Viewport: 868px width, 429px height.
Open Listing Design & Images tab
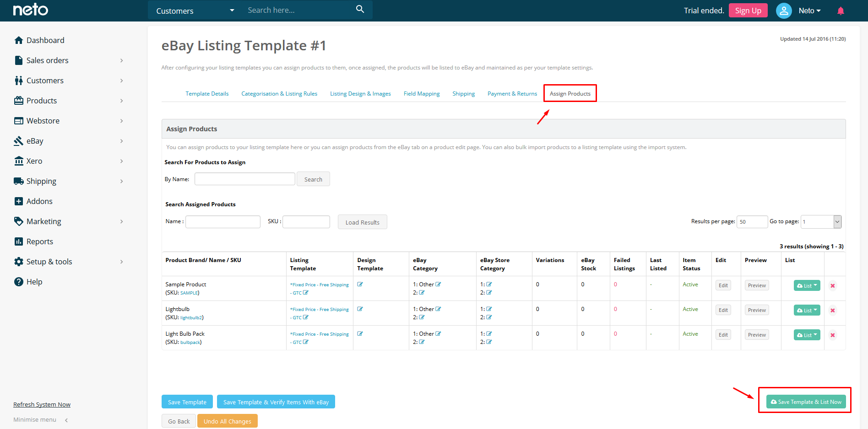tap(360, 94)
